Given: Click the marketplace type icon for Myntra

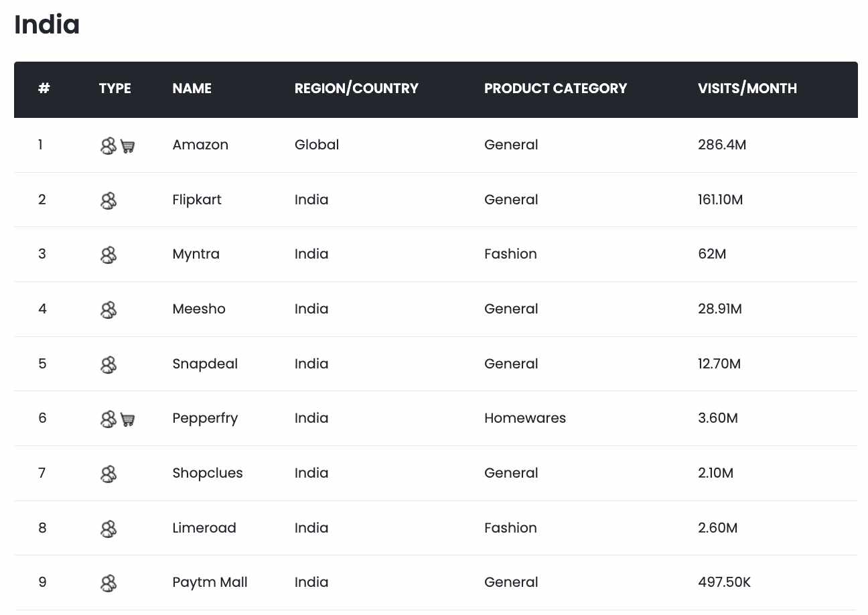Looking at the screenshot, I should pyautogui.click(x=108, y=255).
